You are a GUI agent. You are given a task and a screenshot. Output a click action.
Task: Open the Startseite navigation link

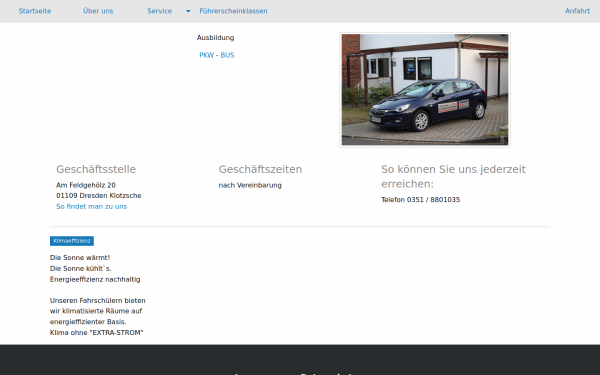pos(35,11)
